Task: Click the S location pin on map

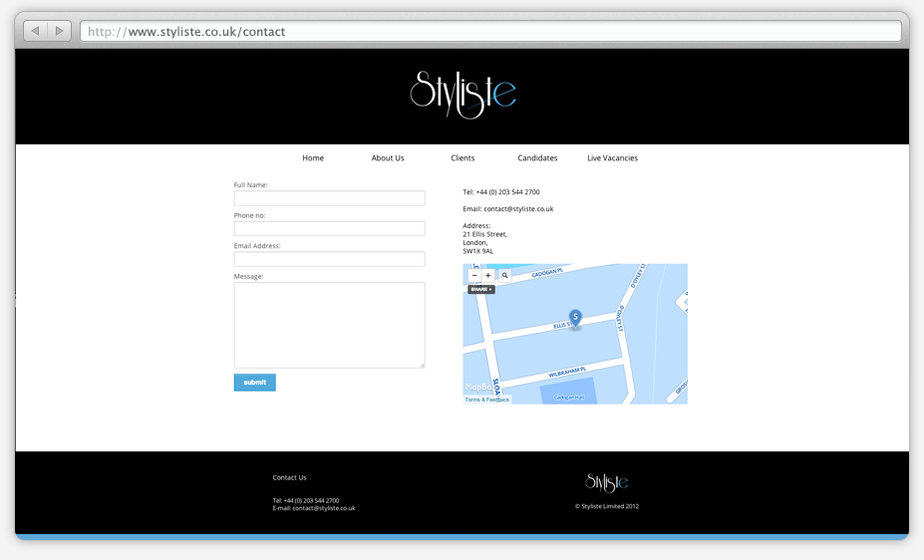Action: tap(575, 319)
